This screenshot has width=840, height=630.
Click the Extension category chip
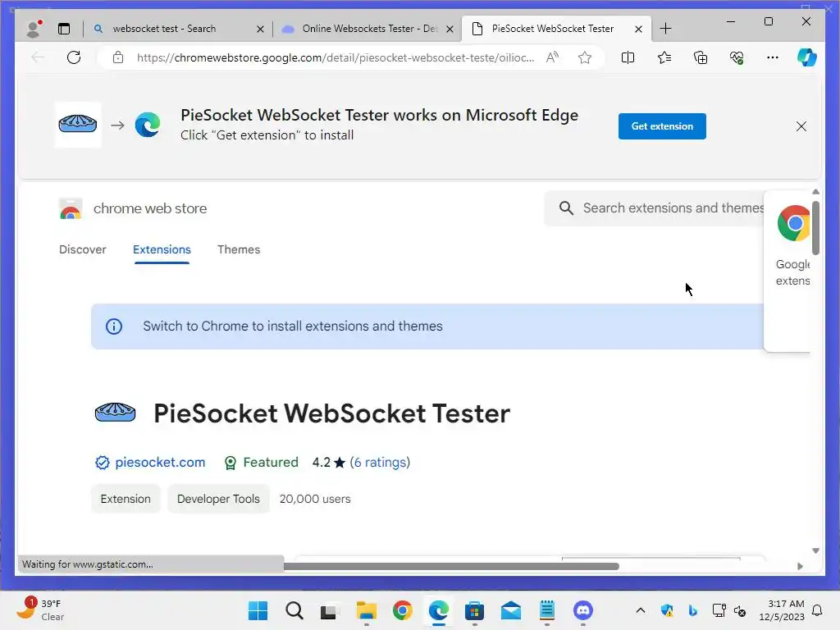click(126, 499)
